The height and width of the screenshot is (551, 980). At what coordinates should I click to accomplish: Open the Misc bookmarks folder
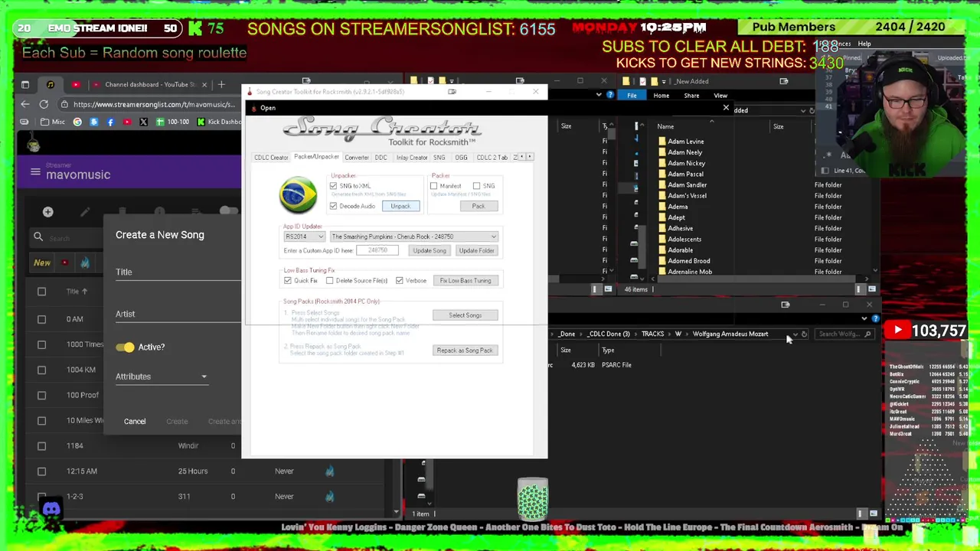click(x=54, y=122)
